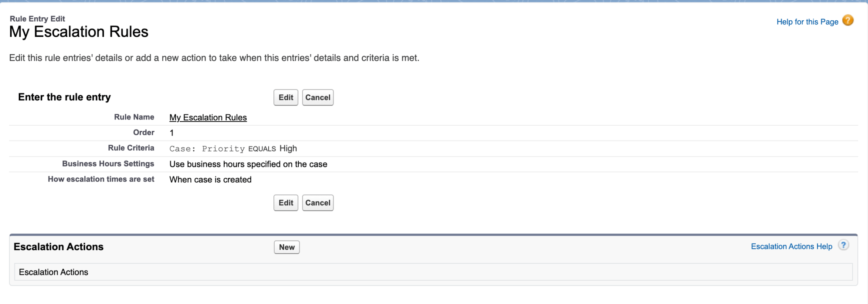Screen dimensions: 868x304
Task: Open the Escalation Actions Help link
Action: (791, 246)
